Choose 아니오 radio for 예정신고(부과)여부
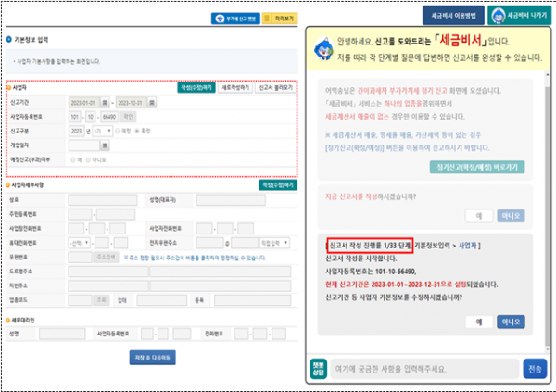Screen dimensions: 556x392 click(x=86, y=158)
